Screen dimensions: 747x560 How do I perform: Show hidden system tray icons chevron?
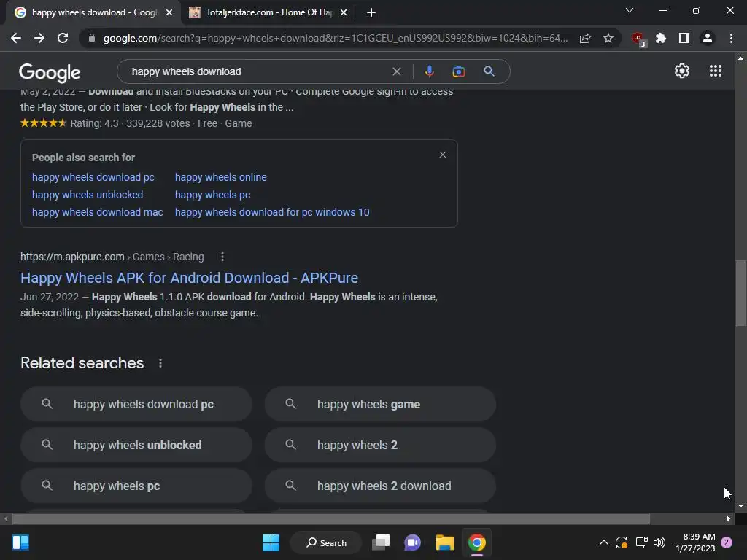[x=603, y=542]
